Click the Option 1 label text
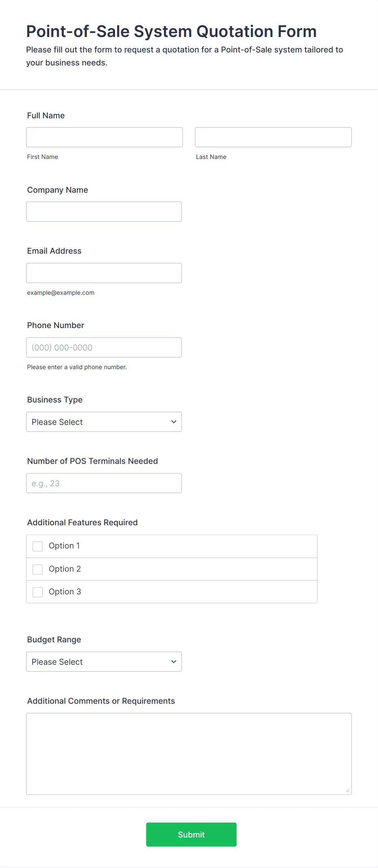 coord(64,546)
